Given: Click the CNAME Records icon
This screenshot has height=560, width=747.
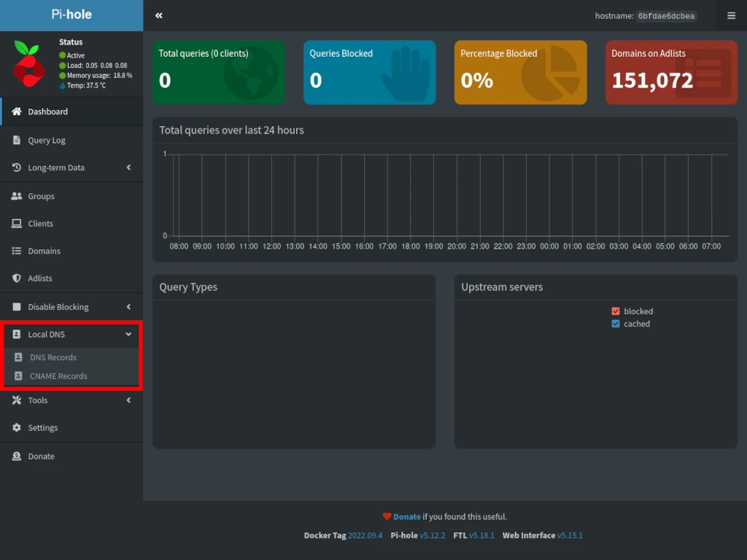Looking at the screenshot, I should (x=18, y=376).
